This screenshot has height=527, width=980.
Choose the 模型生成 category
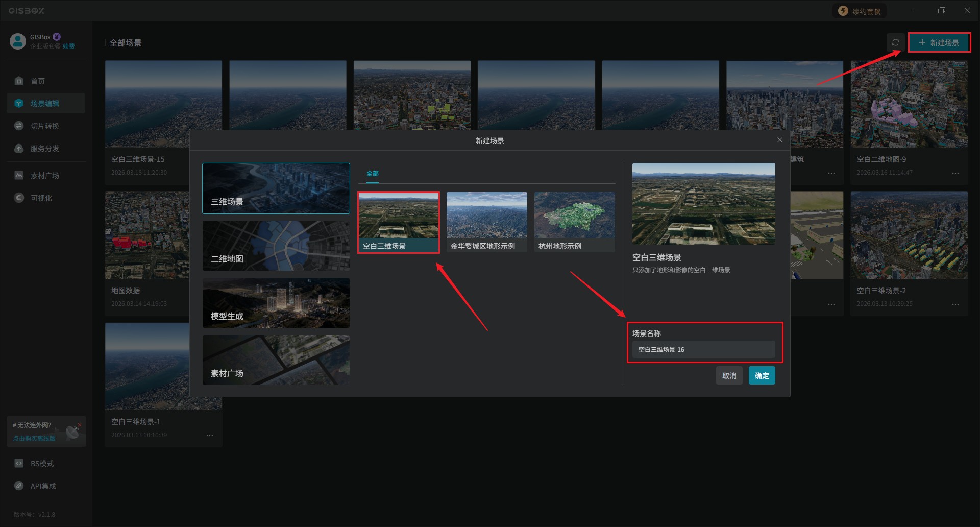point(276,303)
